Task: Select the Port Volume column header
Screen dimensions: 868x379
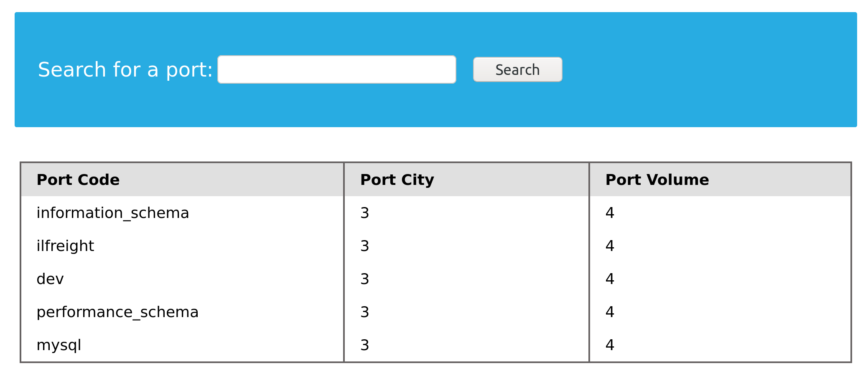Action: click(657, 180)
